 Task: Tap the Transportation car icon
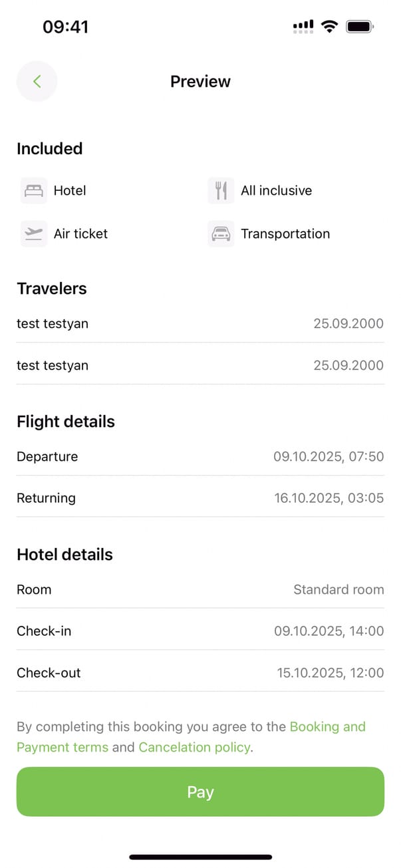coord(221,233)
